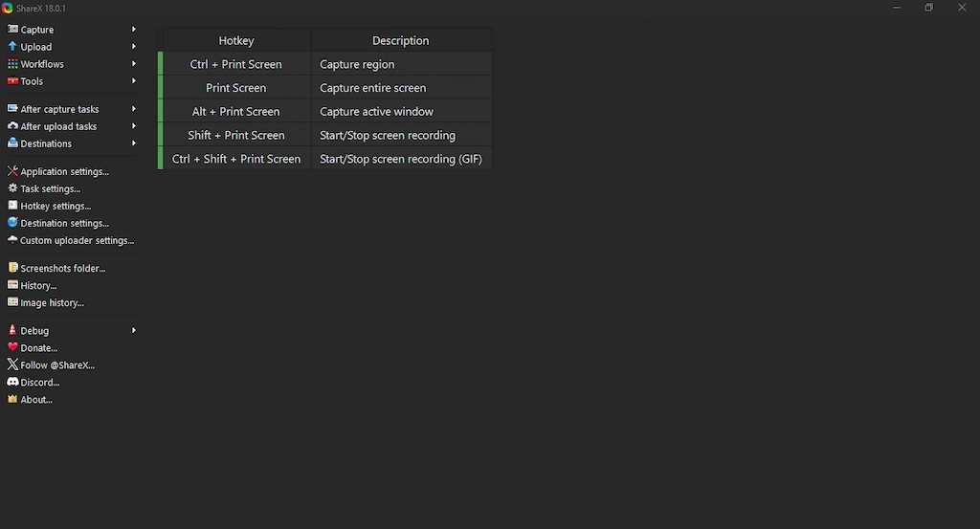The image size is (980, 529).
Task: Click the Application settings wrench icon
Action: point(12,171)
